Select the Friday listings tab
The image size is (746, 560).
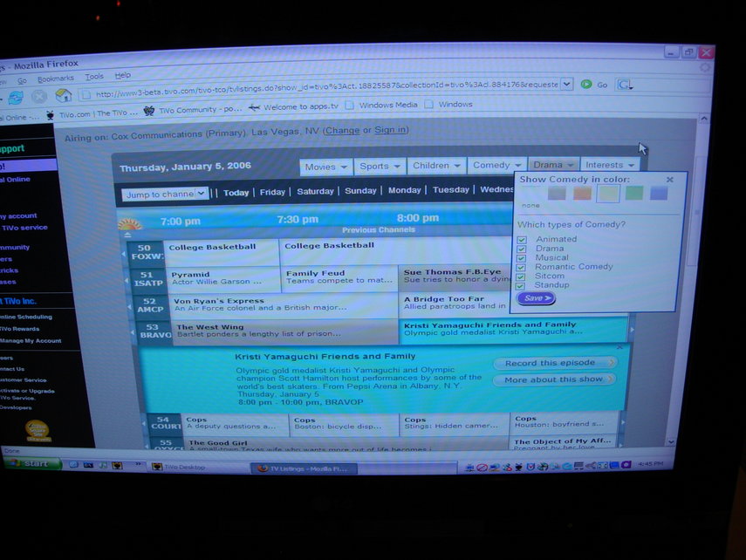(272, 192)
